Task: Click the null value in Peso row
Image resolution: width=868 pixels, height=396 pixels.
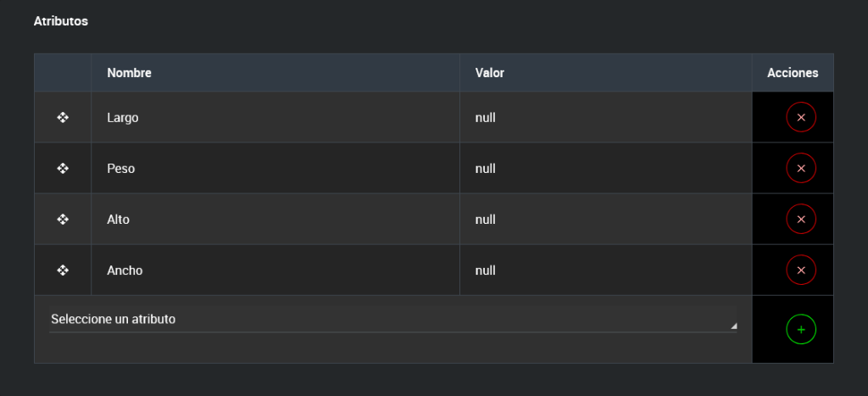Action: 486,169
